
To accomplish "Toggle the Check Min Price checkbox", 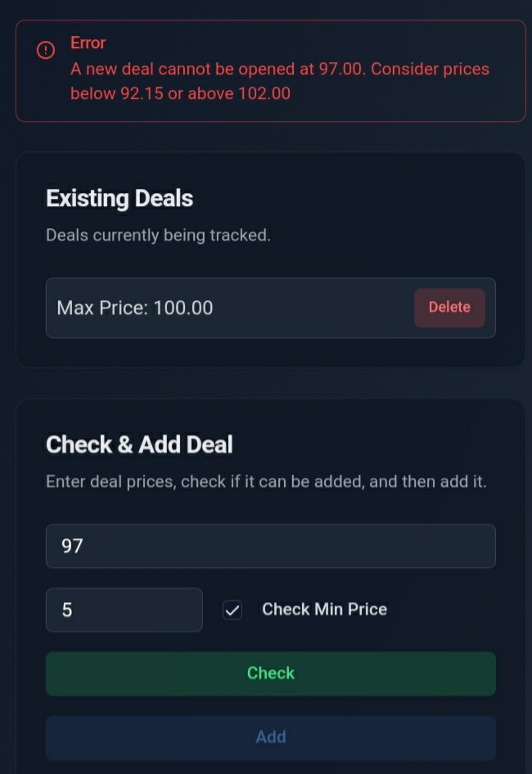I will coord(232,610).
